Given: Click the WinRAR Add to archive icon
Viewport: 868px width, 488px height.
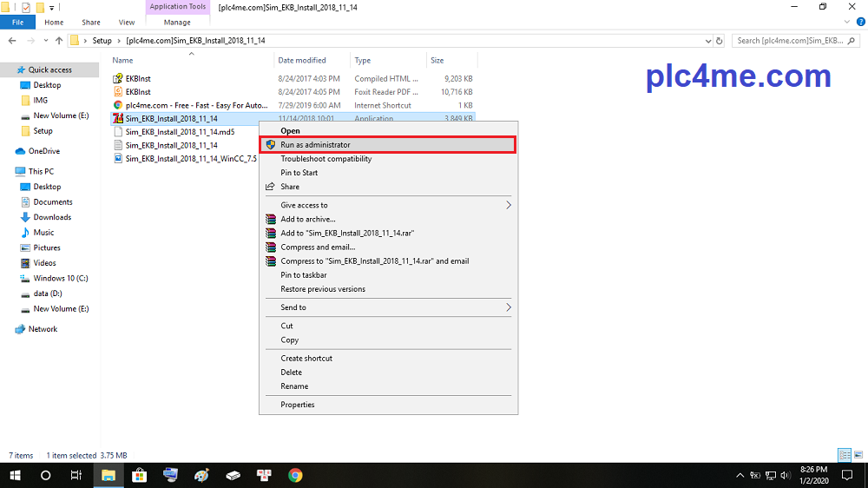Looking at the screenshot, I should [x=271, y=220].
